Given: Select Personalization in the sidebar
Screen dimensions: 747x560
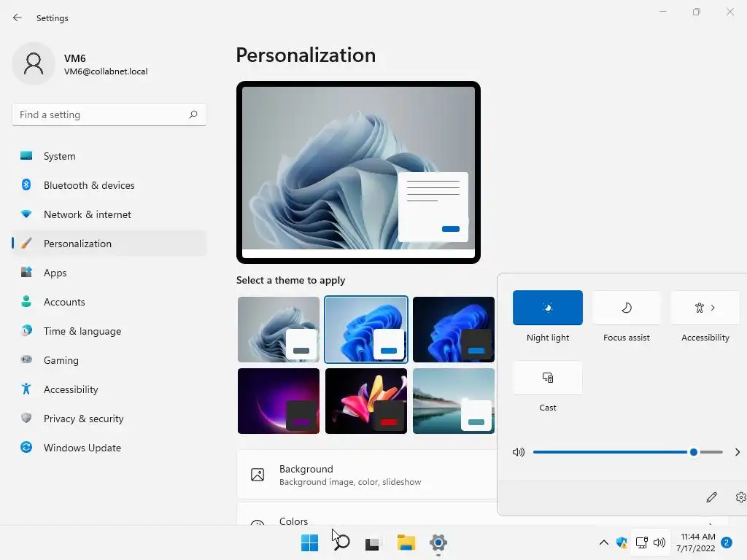Looking at the screenshot, I should coord(109,244).
